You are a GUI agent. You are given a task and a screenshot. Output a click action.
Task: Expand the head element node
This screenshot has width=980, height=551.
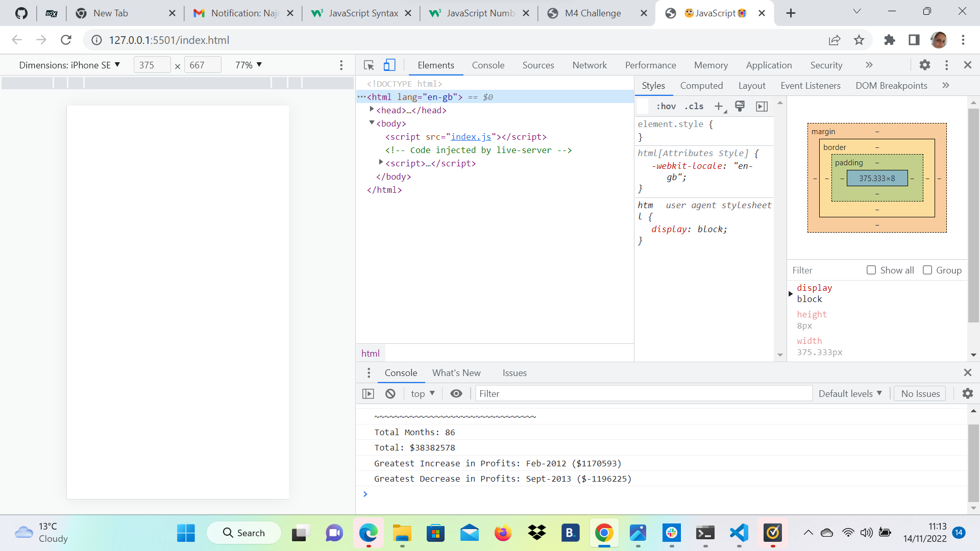(372, 110)
